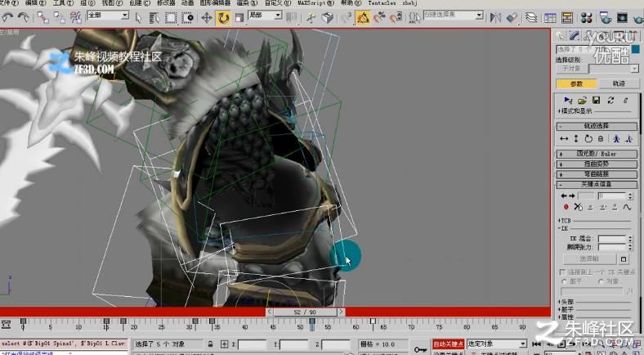Toggle Absolute/Offset transform type-in mode
Image resolution: width=644 pixels, height=355 pixels.
pyautogui.click(x=224, y=344)
